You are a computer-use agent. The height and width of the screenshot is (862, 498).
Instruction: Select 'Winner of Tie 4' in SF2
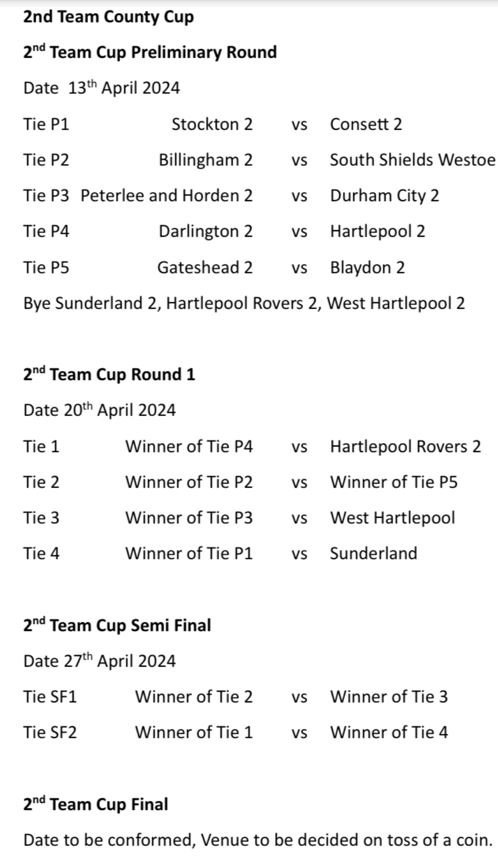click(389, 732)
